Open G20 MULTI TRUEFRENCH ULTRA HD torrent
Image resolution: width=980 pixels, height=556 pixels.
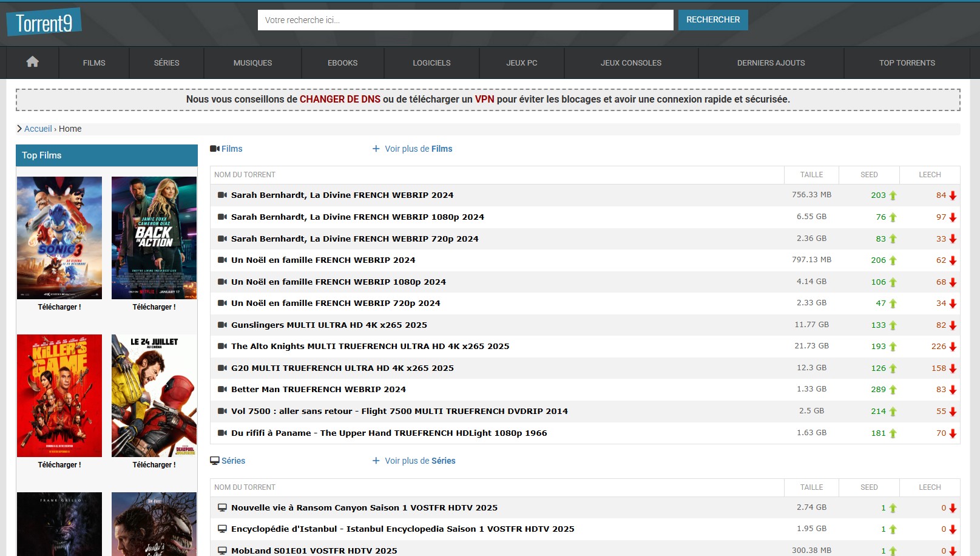click(342, 368)
